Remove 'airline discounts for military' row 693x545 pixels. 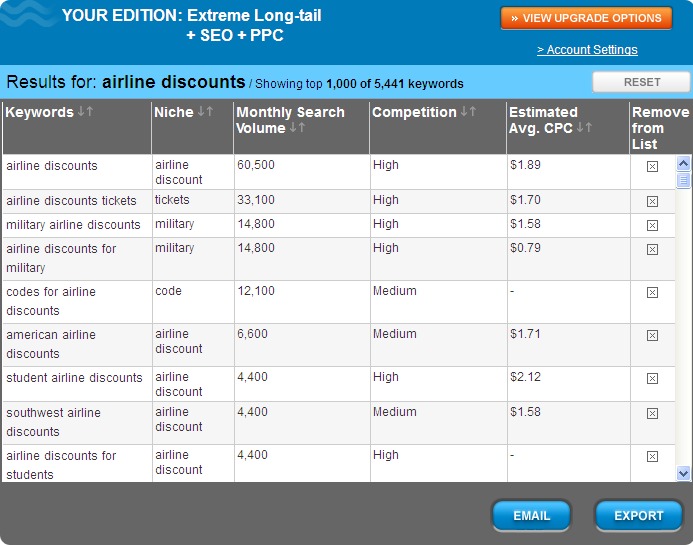pos(652,250)
